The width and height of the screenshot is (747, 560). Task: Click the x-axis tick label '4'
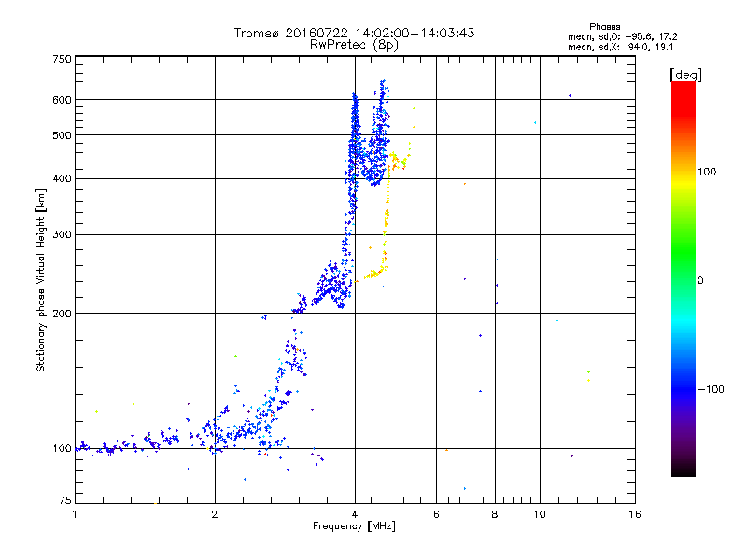tap(355, 514)
